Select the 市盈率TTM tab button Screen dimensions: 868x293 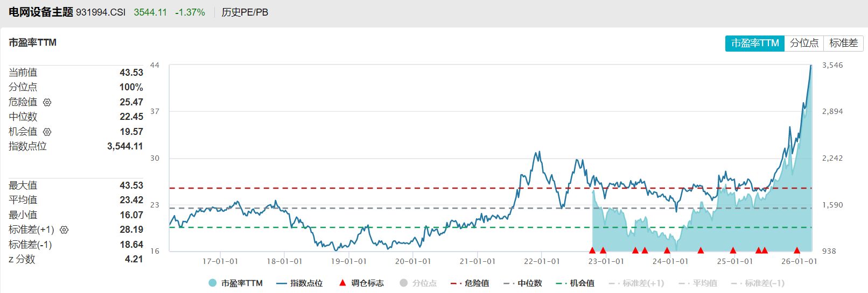click(754, 43)
